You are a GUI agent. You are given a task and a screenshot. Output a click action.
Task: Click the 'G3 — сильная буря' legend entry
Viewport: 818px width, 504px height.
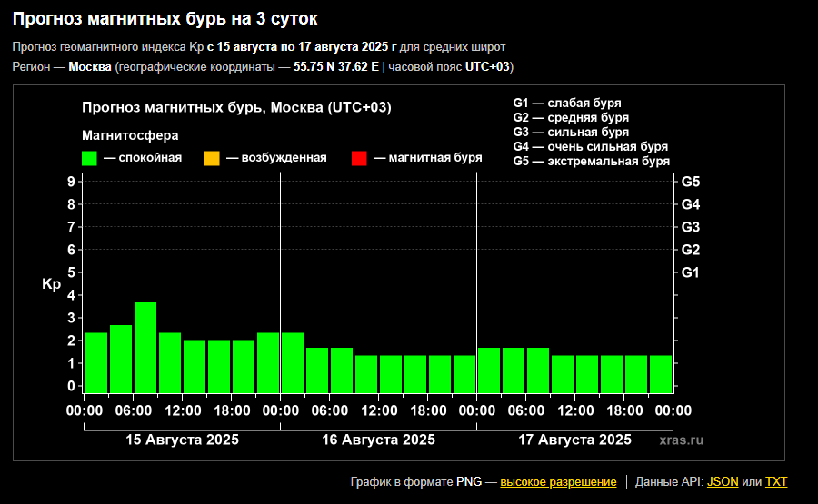point(571,132)
